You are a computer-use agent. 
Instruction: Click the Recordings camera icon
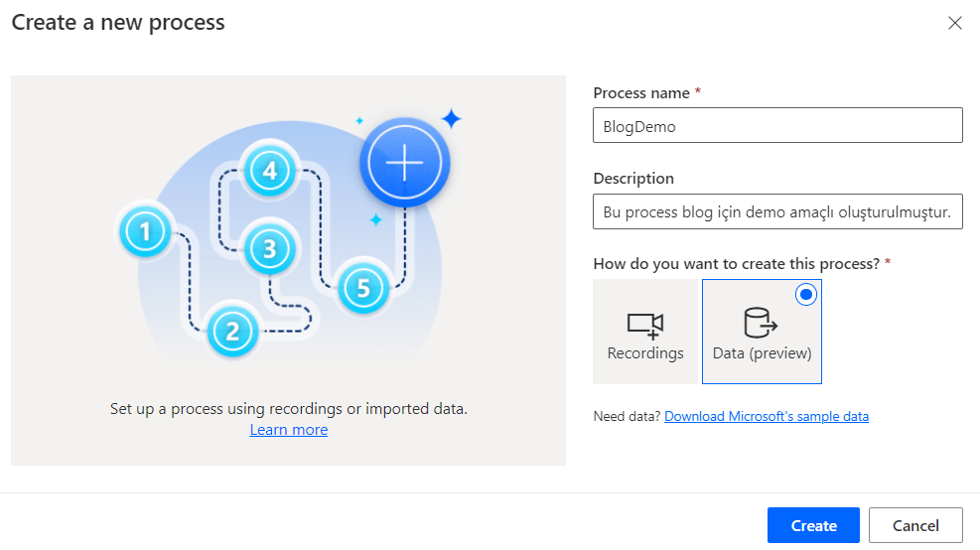644,324
